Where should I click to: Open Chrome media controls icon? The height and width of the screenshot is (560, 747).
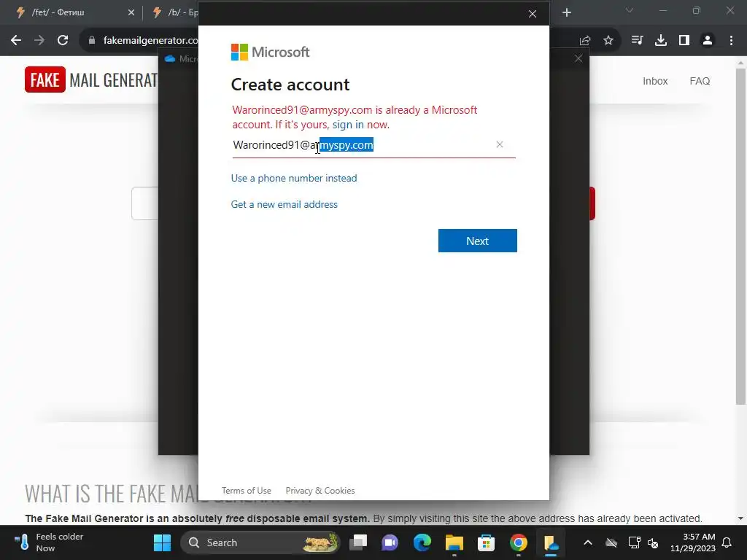click(637, 41)
